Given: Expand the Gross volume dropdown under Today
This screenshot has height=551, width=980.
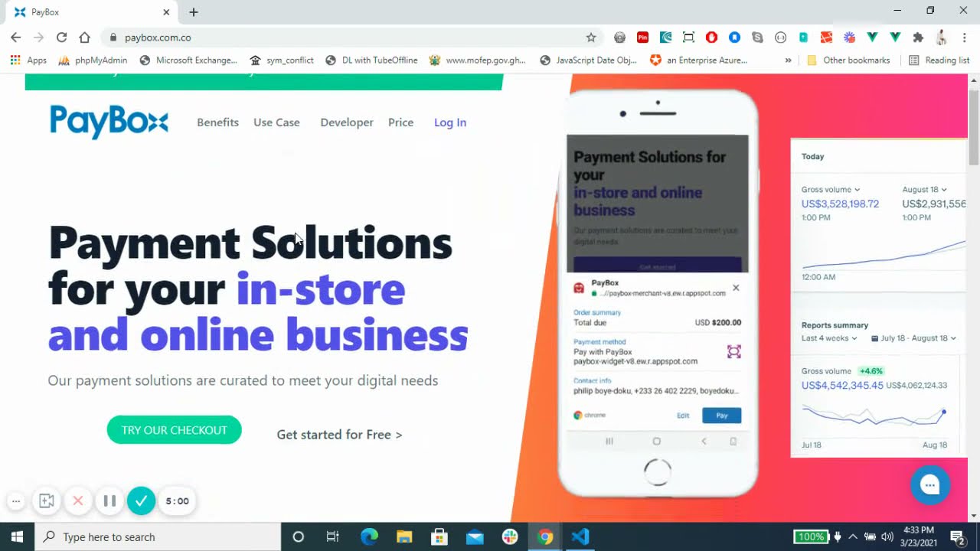Looking at the screenshot, I should [831, 190].
